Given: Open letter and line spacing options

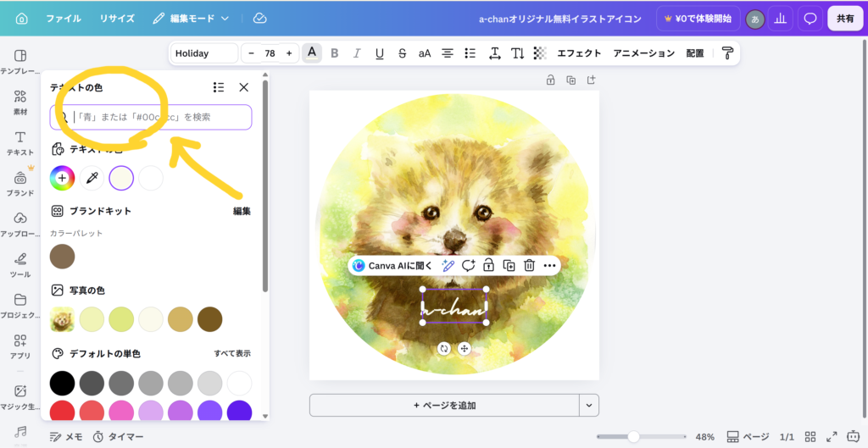Looking at the screenshot, I should click(495, 53).
